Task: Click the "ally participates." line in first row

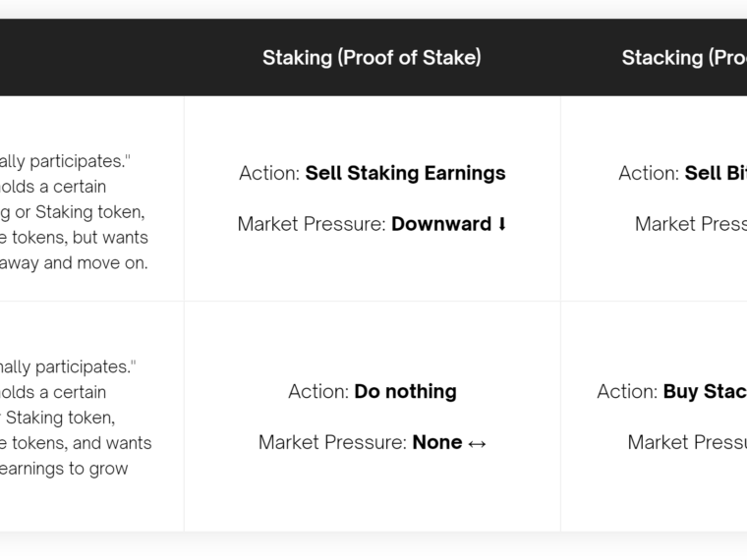Action: [x=65, y=161]
